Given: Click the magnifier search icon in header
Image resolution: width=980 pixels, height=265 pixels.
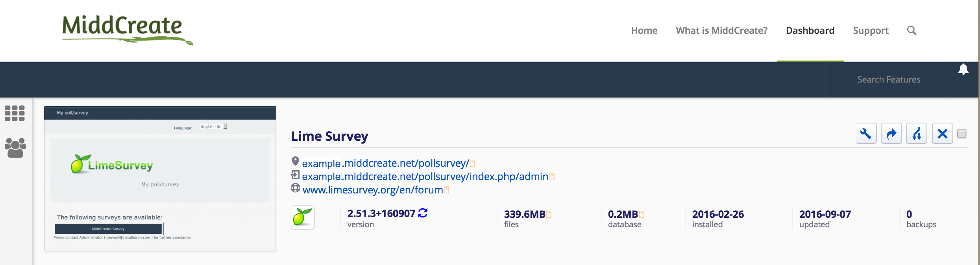Looking at the screenshot, I should click(x=912, y=30).
